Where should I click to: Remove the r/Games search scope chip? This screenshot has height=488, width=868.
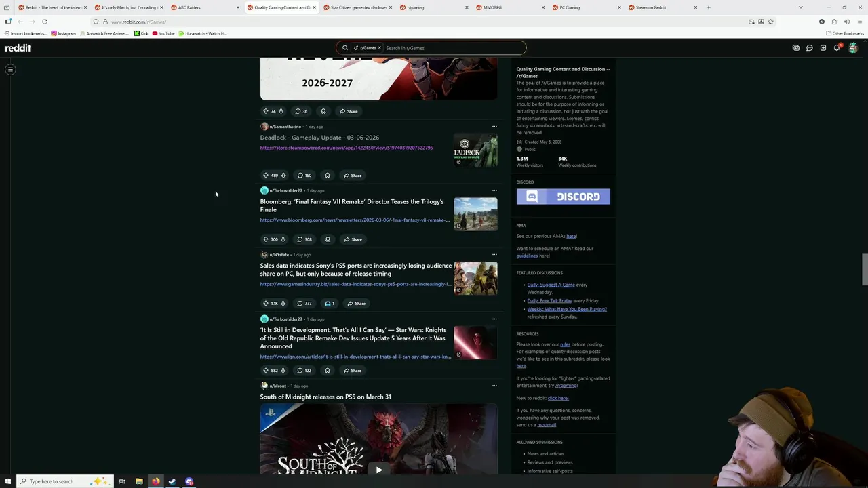[x=379, y=48]
